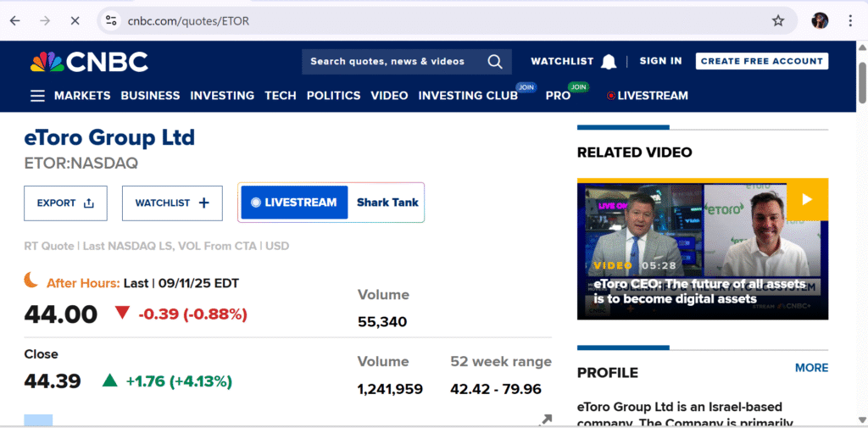
Task: Go back to the previous browser page
Action: point(15,21)
